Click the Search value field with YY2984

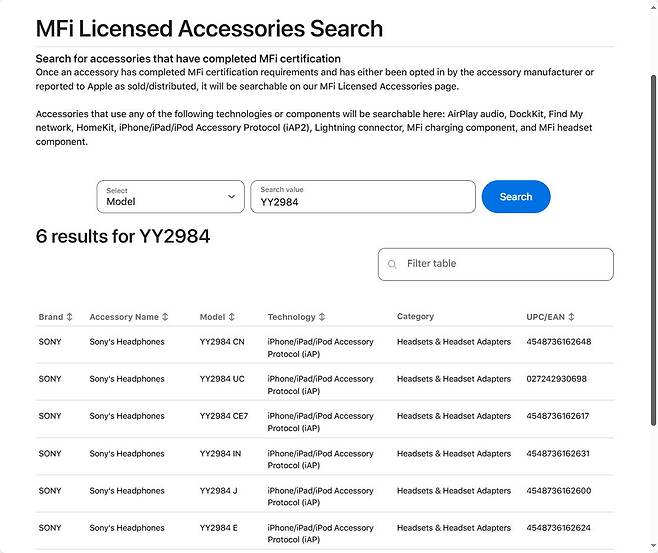tap(362, 197)
